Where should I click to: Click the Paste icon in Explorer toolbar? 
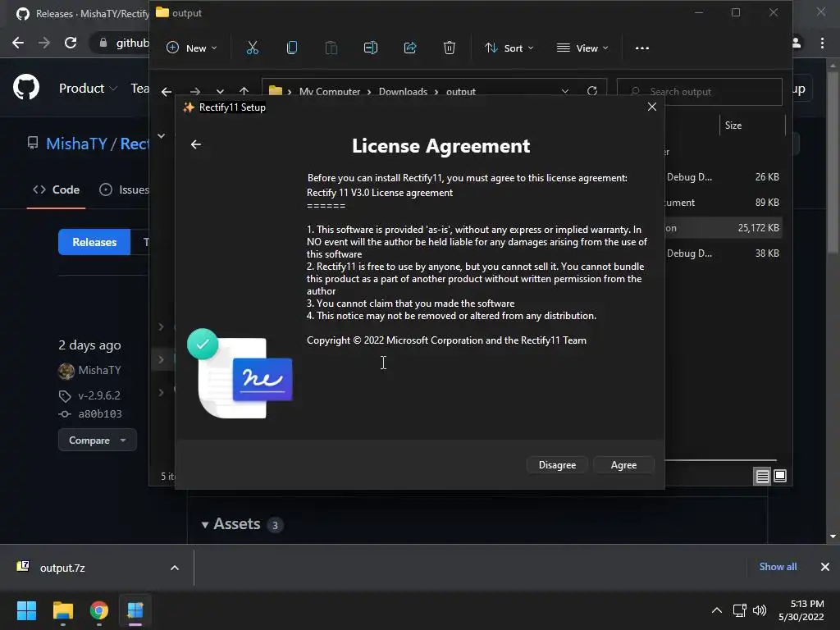pos(331,48)
